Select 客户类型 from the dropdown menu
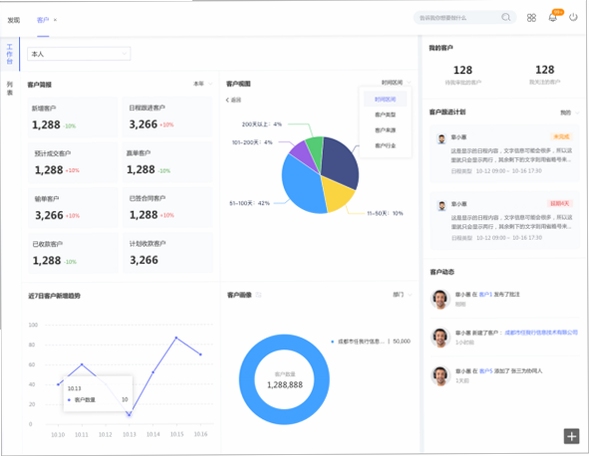Screen dimensions: 589x456 385,115
